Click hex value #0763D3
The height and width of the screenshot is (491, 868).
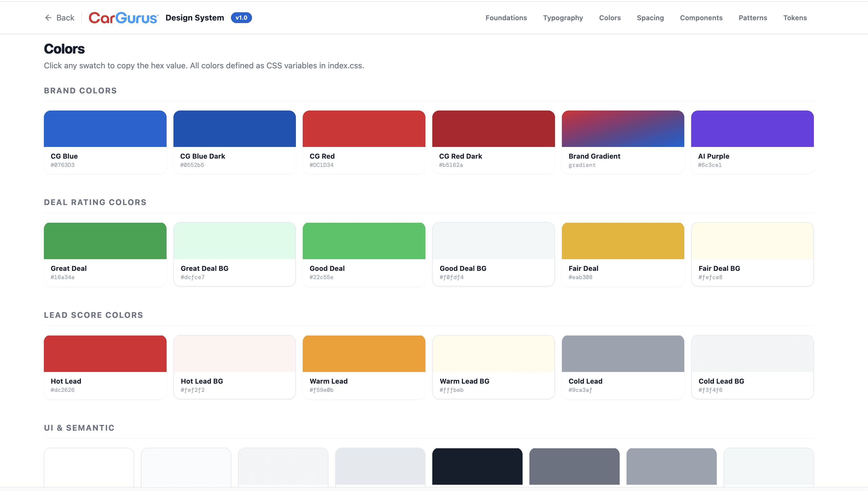(x=62, y=165)
